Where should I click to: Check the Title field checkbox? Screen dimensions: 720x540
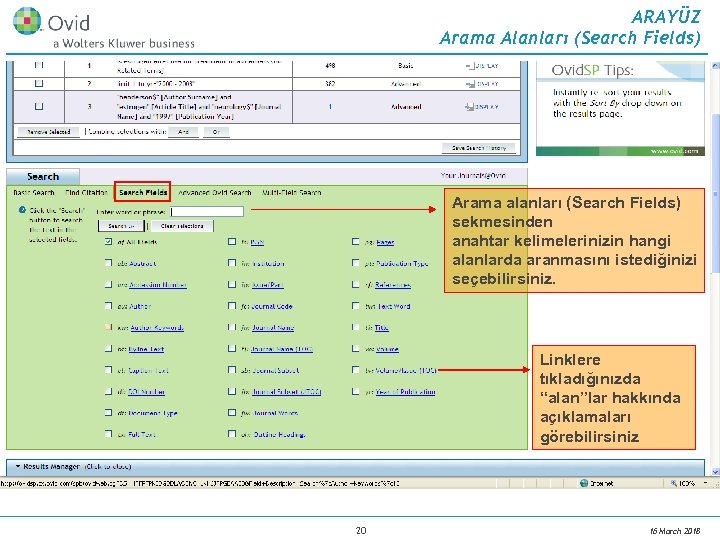355,327
